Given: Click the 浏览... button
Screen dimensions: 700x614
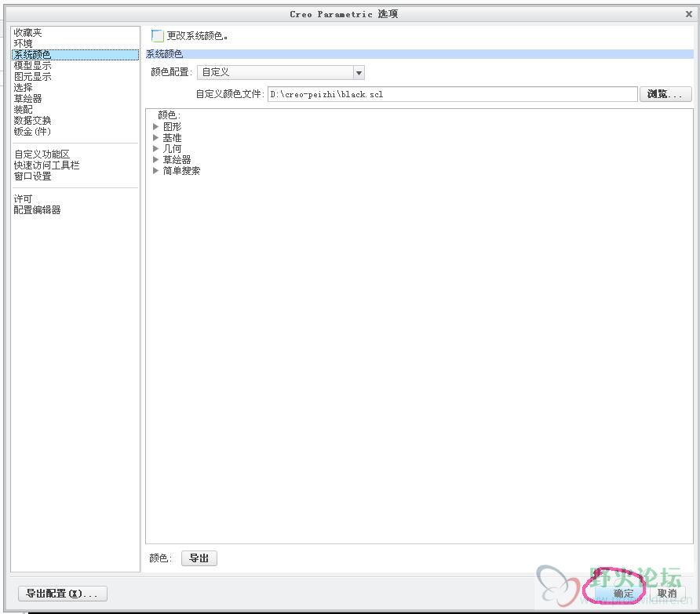Looking at the screenshot, I should (665, 94).
